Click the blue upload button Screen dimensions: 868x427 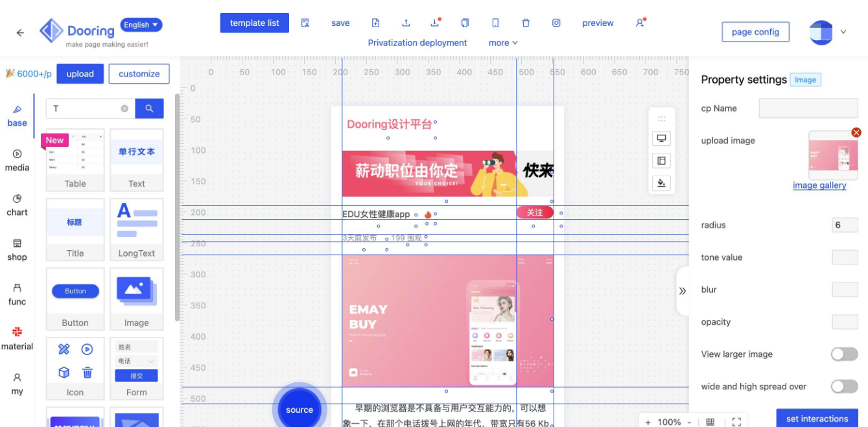point(80,74)
